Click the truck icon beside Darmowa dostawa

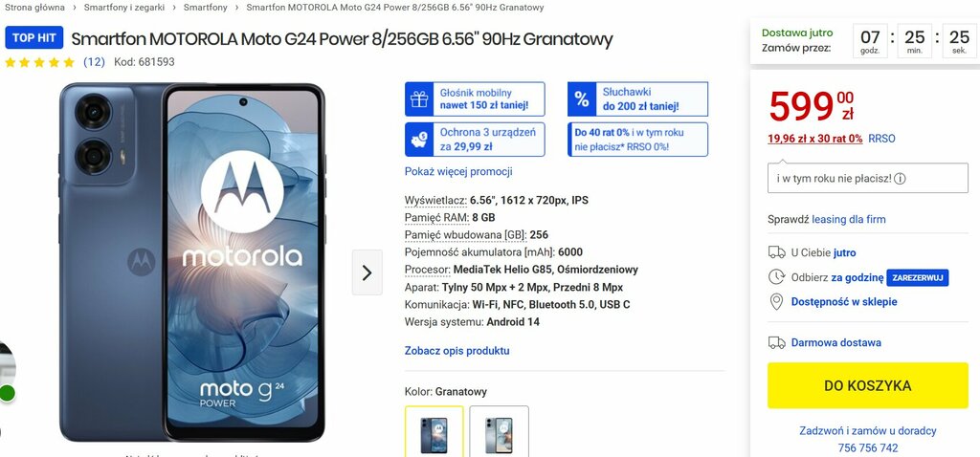(x=776, y=342)
